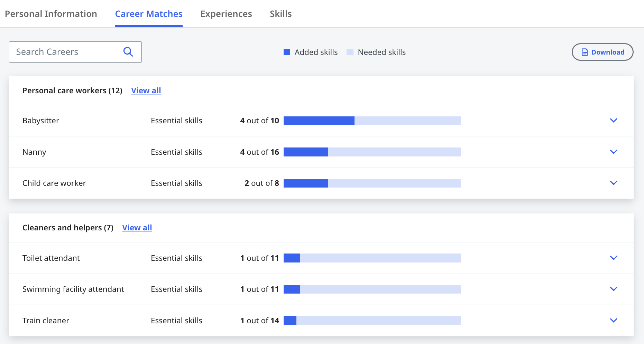Select the Swimming facility attendant name
This screenshot has height=344, width=644.
click(73, 289)
